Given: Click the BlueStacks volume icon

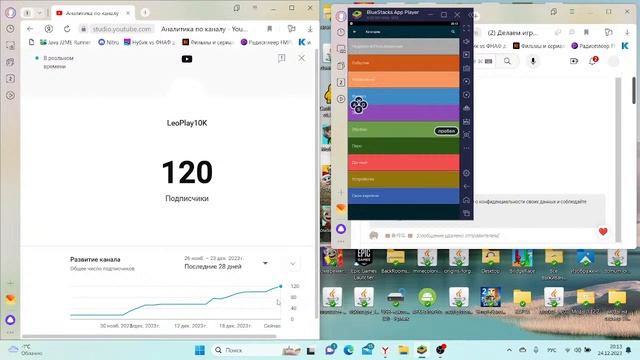Looking at the screenshot, I should pos(467,42).
